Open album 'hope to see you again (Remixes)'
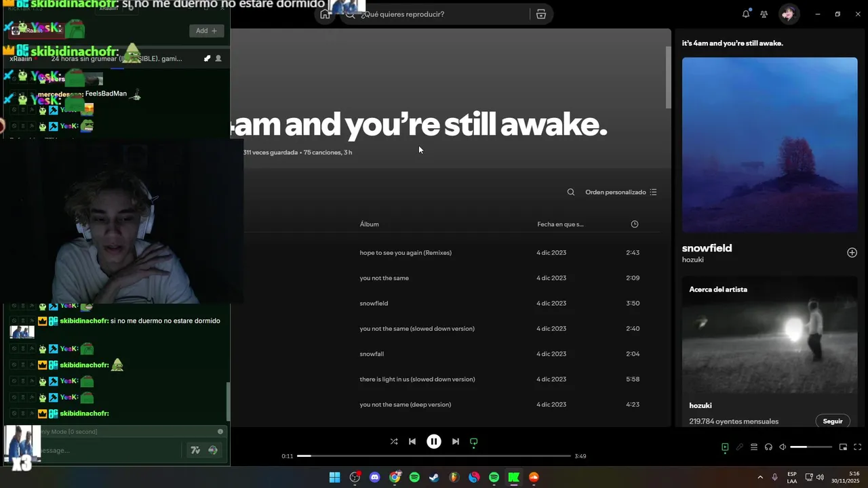Viewport: 868px width, 488px height. tap(406, 253)
